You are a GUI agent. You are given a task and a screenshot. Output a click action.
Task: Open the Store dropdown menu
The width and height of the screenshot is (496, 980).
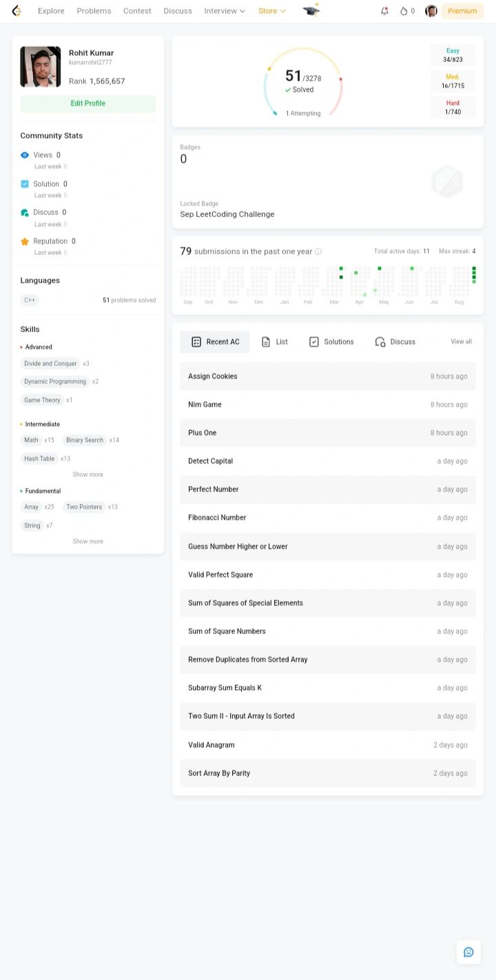(x=271, y=11)
